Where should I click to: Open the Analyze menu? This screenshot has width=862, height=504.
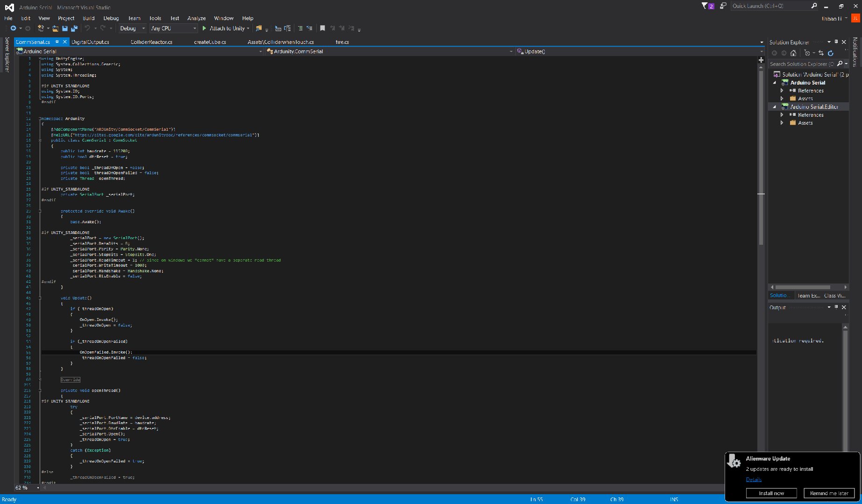pyautogui.click(x=197, y=18)
